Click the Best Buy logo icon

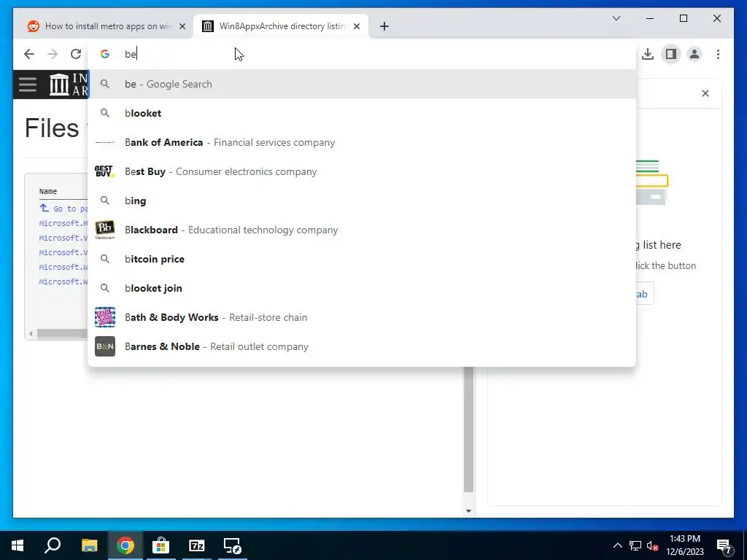pyautogui.click(x=104, y=171)
